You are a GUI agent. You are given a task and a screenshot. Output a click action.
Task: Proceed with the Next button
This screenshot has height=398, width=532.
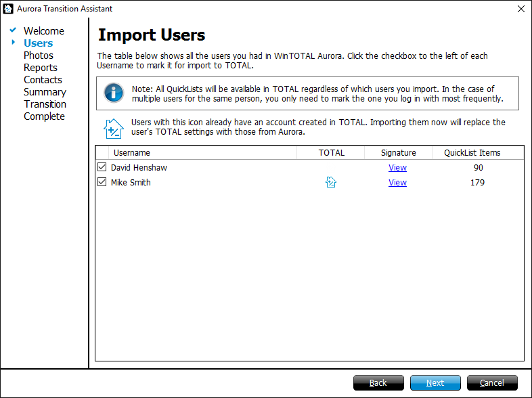tap(435, 382)
